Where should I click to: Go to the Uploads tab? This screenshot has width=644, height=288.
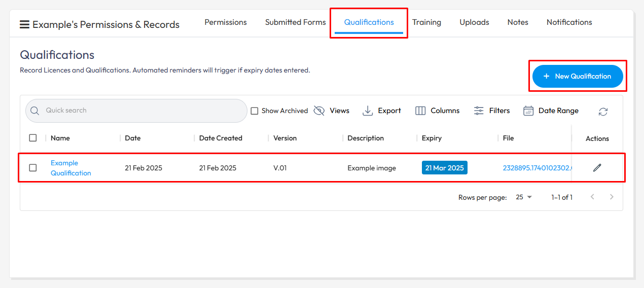[x=474, y=22]
